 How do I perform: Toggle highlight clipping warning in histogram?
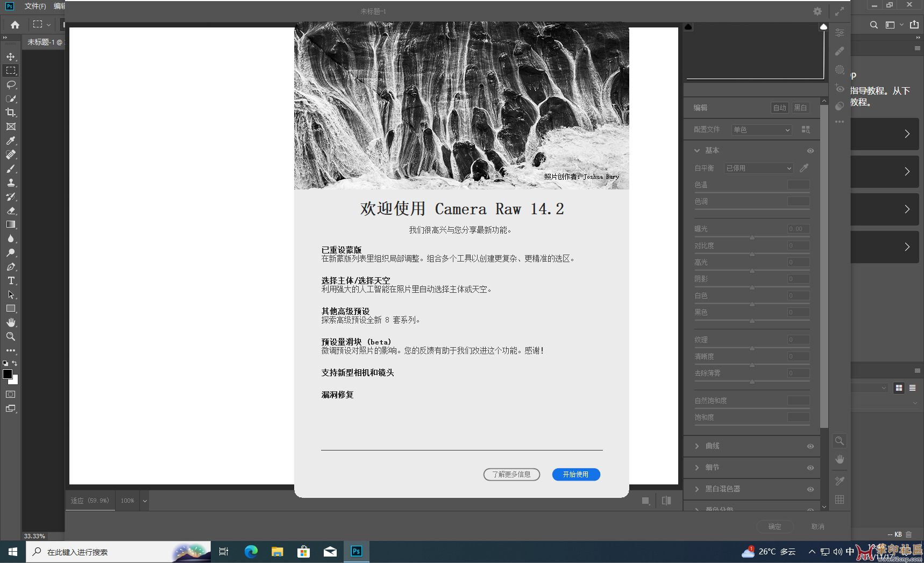823,26
